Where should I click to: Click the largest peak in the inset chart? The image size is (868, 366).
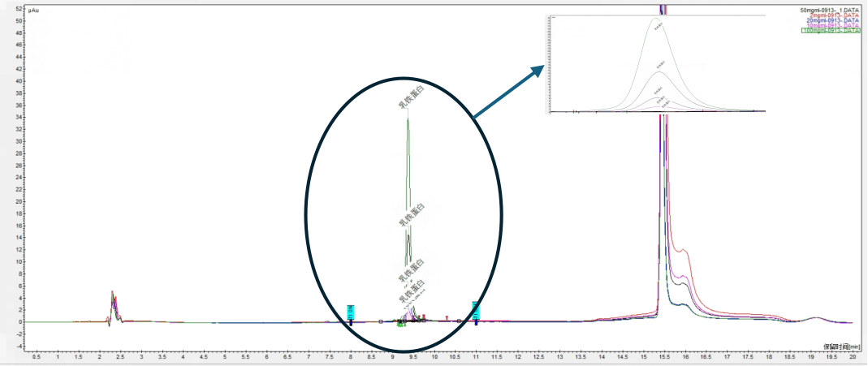657,24
